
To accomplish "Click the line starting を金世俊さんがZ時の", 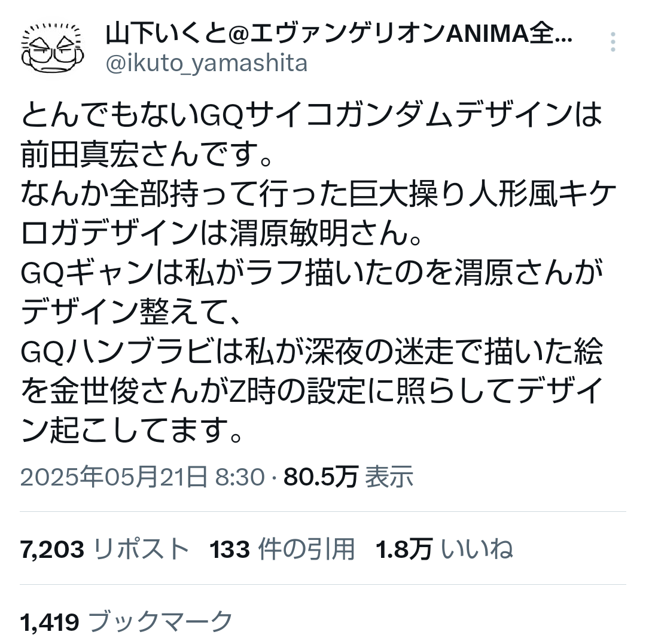I will [312, 392].
